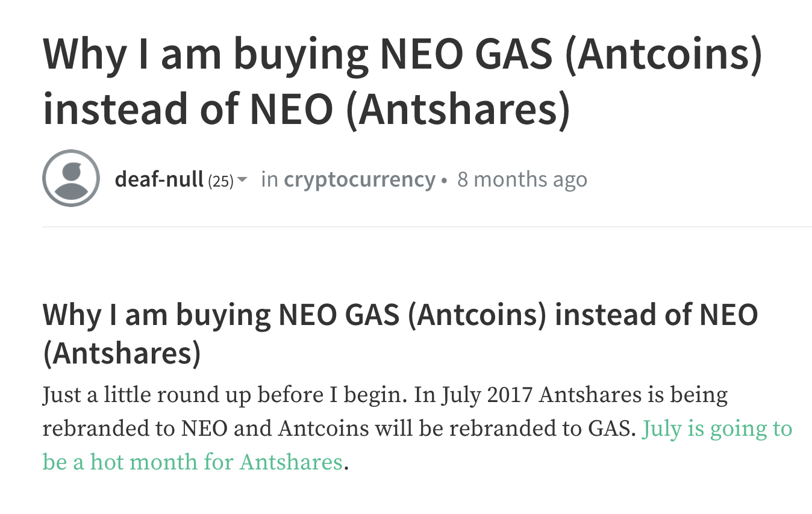Click the main post title heading
Viewport: 812px width, 514px height.
click(403, 81)
